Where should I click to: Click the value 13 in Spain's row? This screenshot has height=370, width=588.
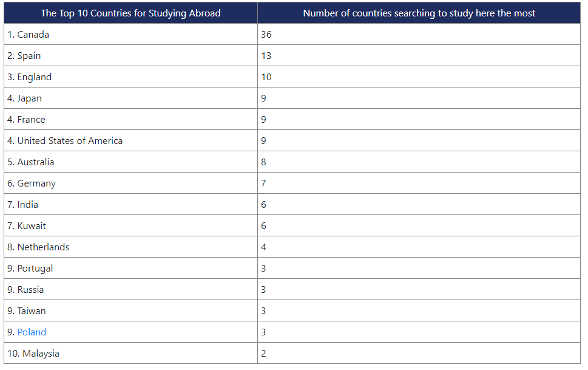pyautogui.click(x=266, y=56)
